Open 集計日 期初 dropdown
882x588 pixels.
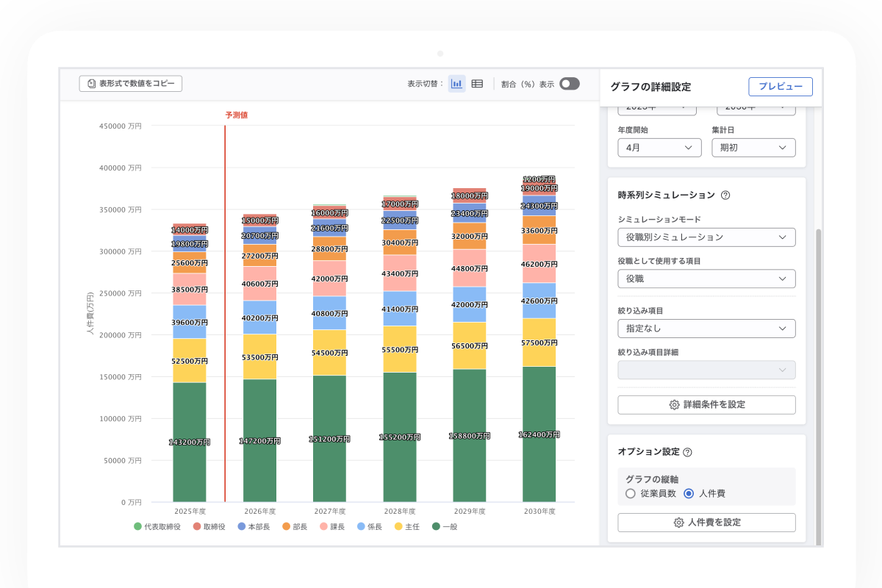tap(753, 148)
